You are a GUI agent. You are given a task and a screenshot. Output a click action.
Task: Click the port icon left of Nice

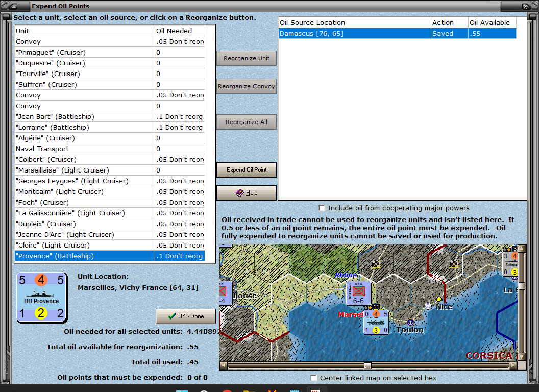(x=428, y=306)
